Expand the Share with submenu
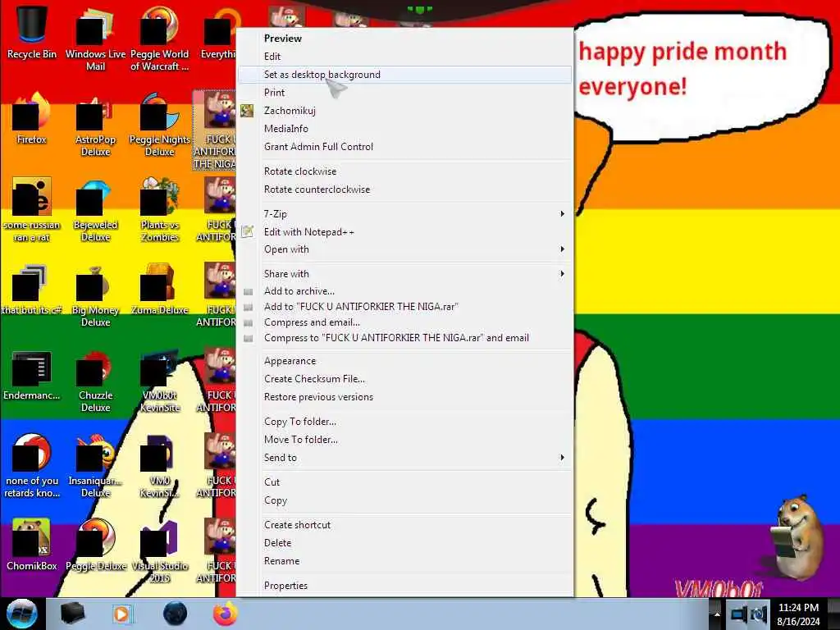 (x=404, y=274)
